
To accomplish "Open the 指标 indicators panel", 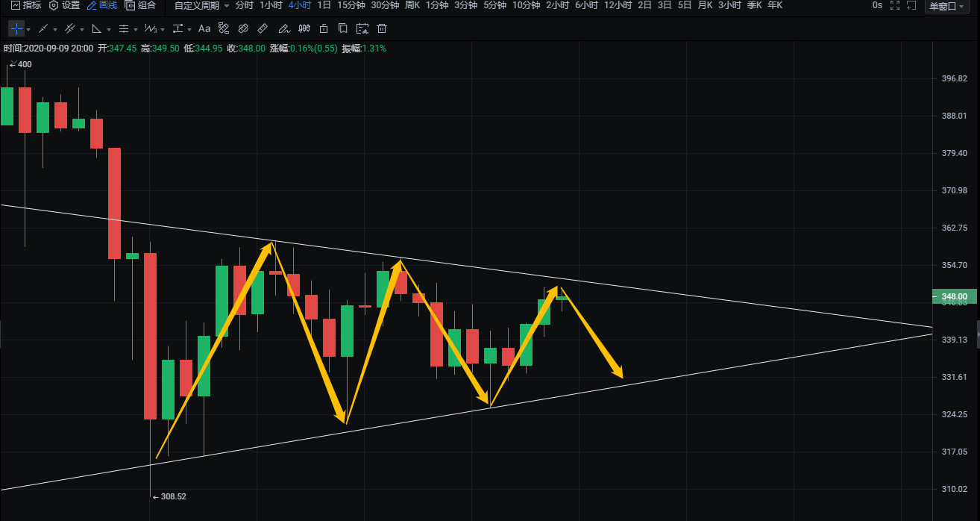I will [x=26, y=5].
